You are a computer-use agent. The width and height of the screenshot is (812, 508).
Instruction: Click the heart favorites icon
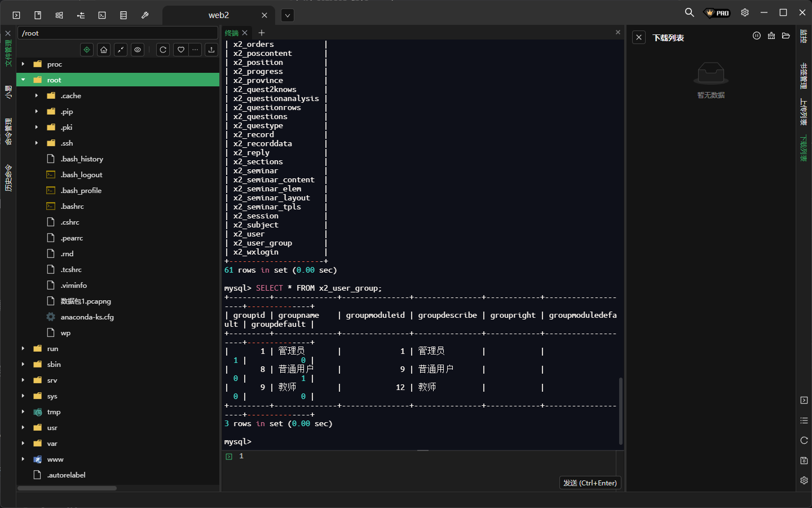coord(180,50)
